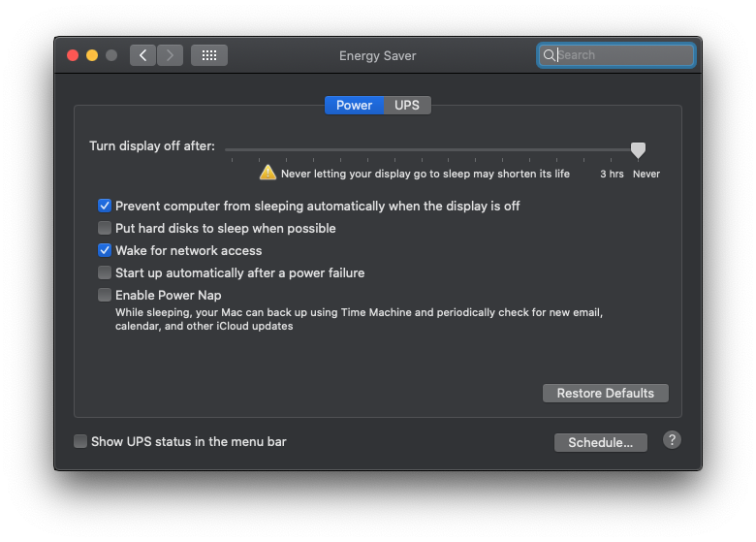Viewport: 756px width, 542px height.
Task: Show all preferences grid icon
Action: (209, 55)
